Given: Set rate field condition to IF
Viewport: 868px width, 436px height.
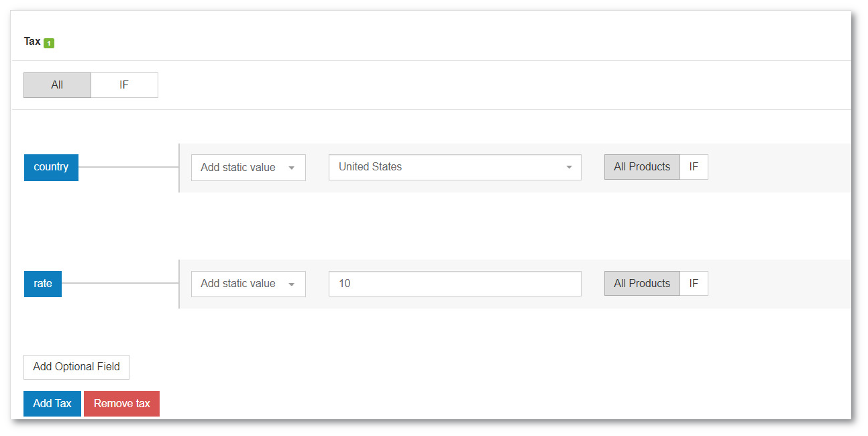Looking at the screenshot, I should 694,283.
